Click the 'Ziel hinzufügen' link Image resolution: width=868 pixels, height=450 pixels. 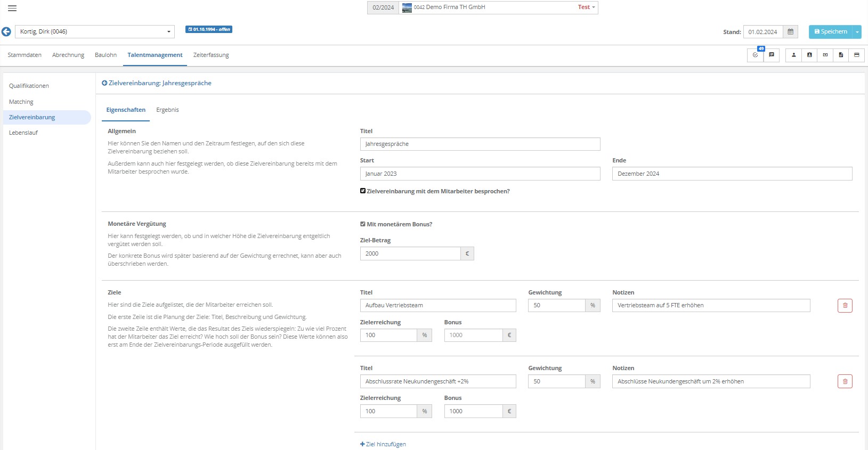pos(383,444)
